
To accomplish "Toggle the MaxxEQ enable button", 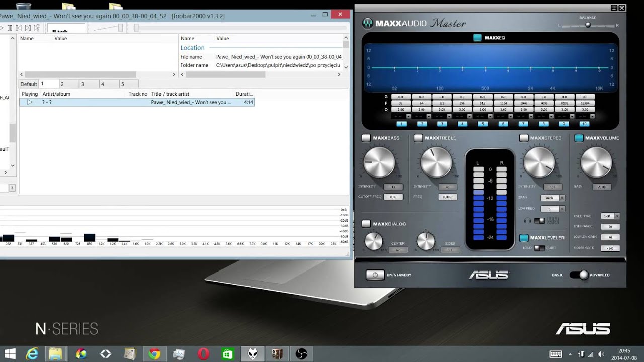I will click(477, 37).
